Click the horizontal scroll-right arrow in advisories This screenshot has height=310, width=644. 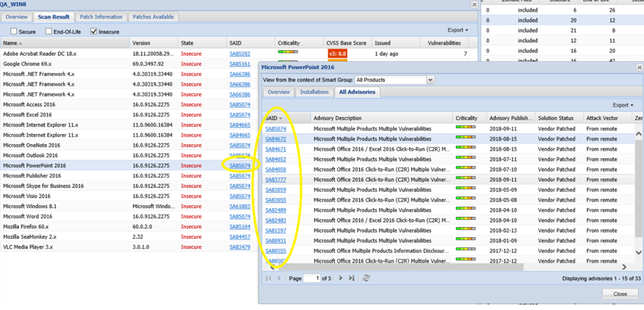pos(624,267)
